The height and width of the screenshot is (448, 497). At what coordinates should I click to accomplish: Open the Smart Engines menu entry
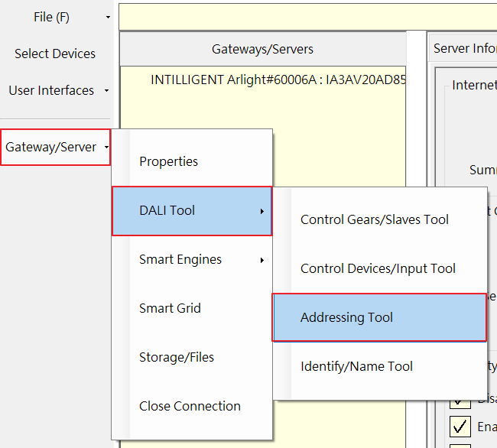coord(180,259)
